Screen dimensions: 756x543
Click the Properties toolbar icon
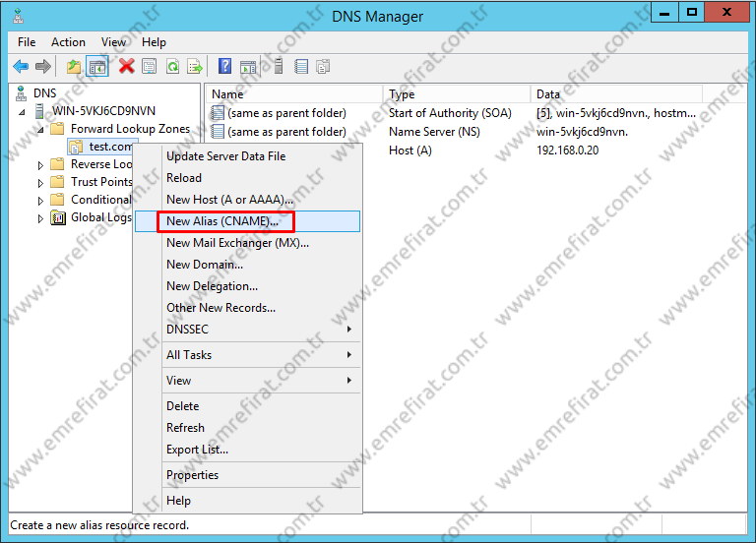150,67
